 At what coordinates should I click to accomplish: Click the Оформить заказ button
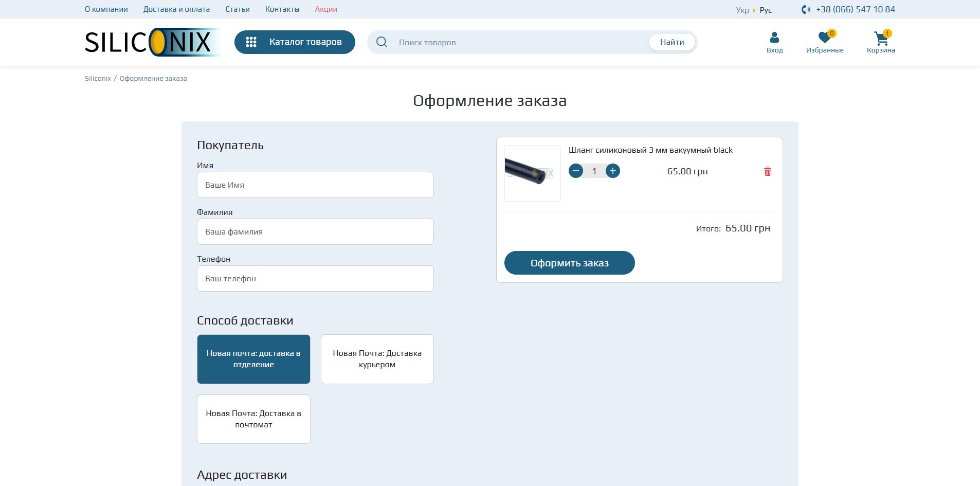[x=569, y=263]
